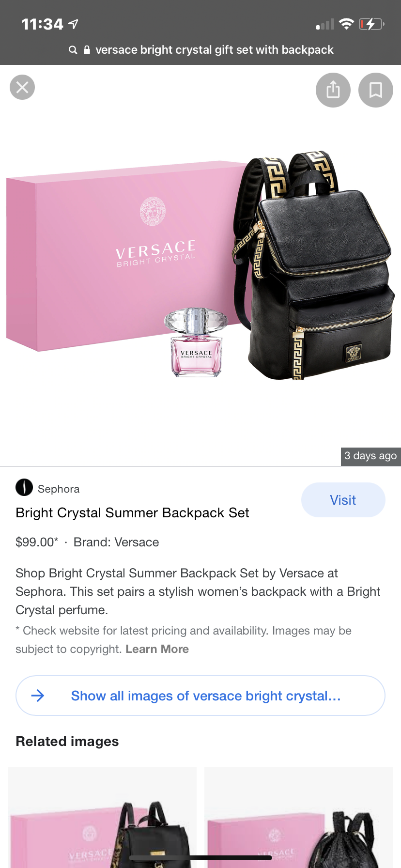Click the Visit button

343,500
